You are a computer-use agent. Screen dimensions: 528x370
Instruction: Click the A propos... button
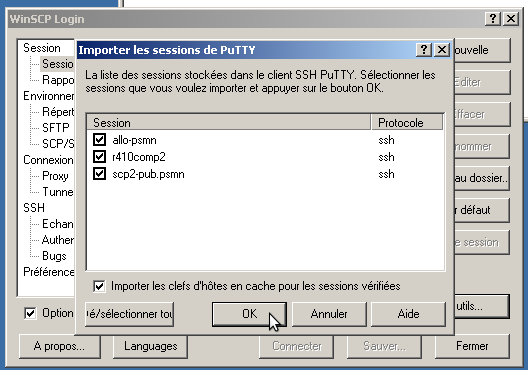pos(60,346)
